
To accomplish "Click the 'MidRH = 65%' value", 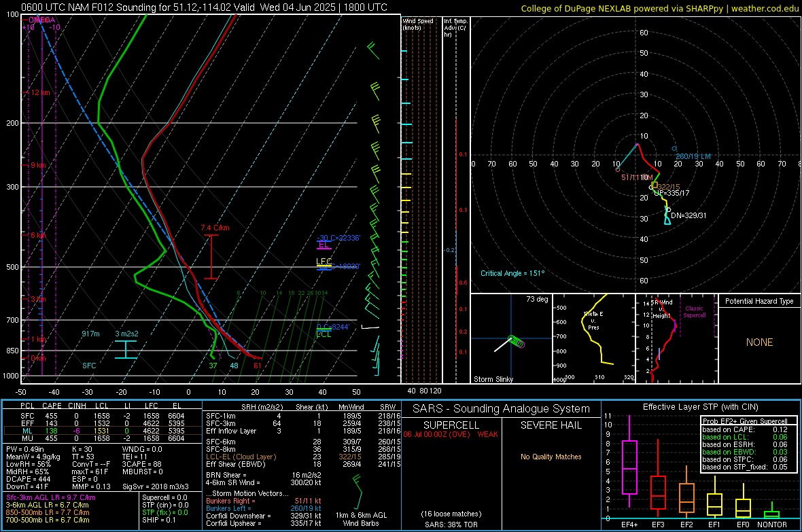I will point(28,471).
